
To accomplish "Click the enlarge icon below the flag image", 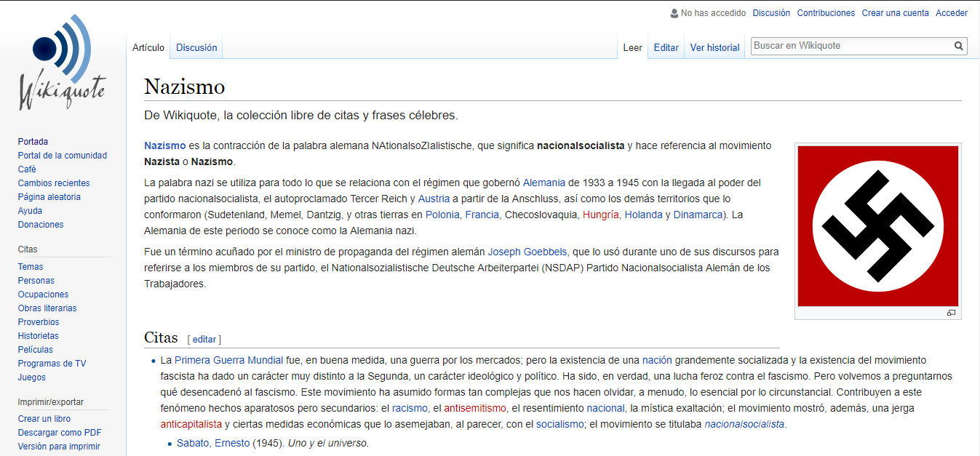I will point(951,313).
